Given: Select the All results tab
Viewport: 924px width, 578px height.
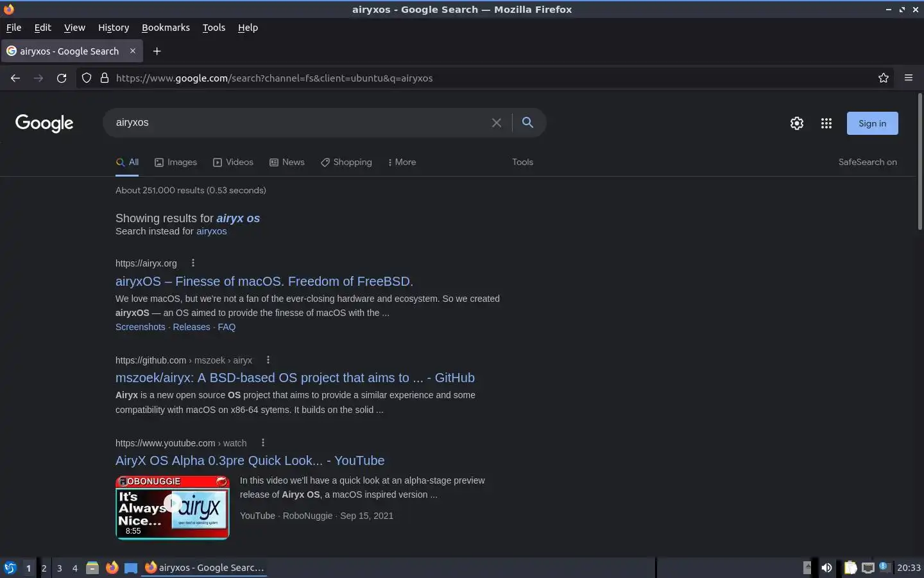Looking at the screenshot, I should point(127,162).
